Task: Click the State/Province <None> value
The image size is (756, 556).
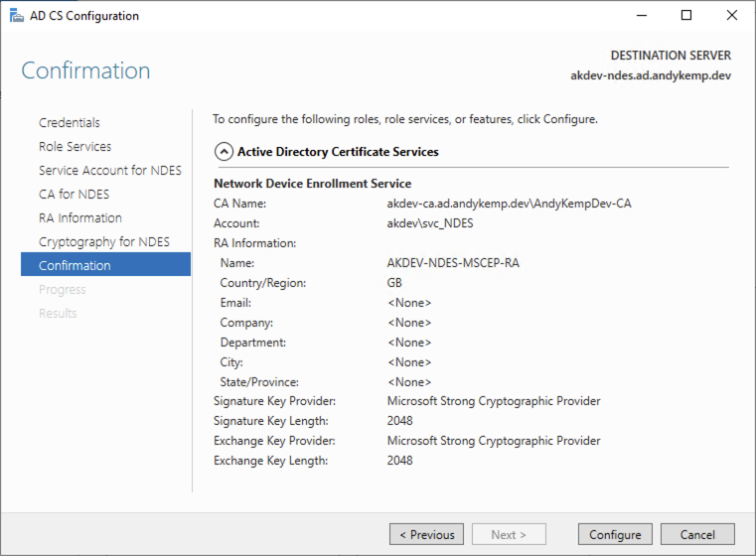Action: (409, 382)
